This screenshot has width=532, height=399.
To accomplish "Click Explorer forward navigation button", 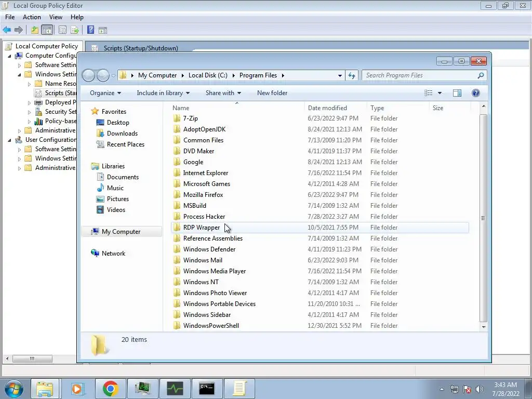I will (103, 75).
